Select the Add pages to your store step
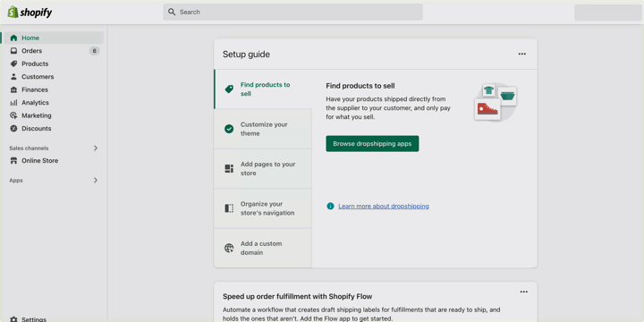Viewport: 644px width, 322px height. point(263,168)
